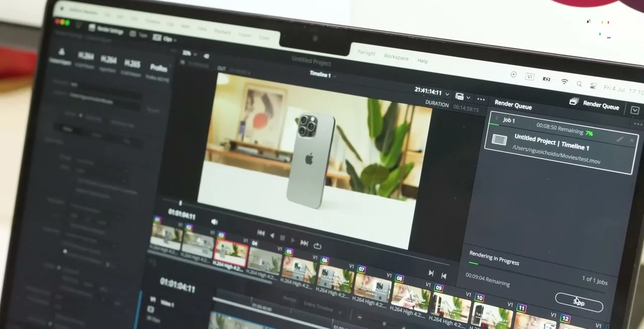This screenshot has height=329, width=644.
Task: Remove Job 1 from the queue
Action: [632, 140]
